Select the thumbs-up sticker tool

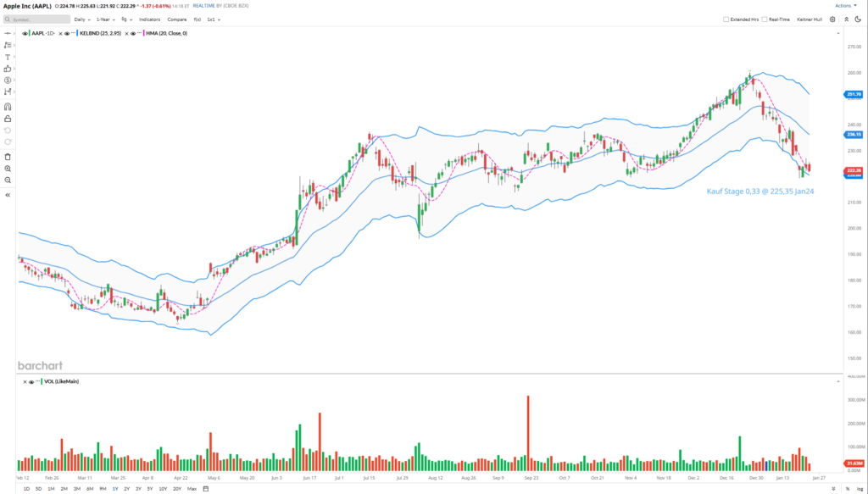8,69
